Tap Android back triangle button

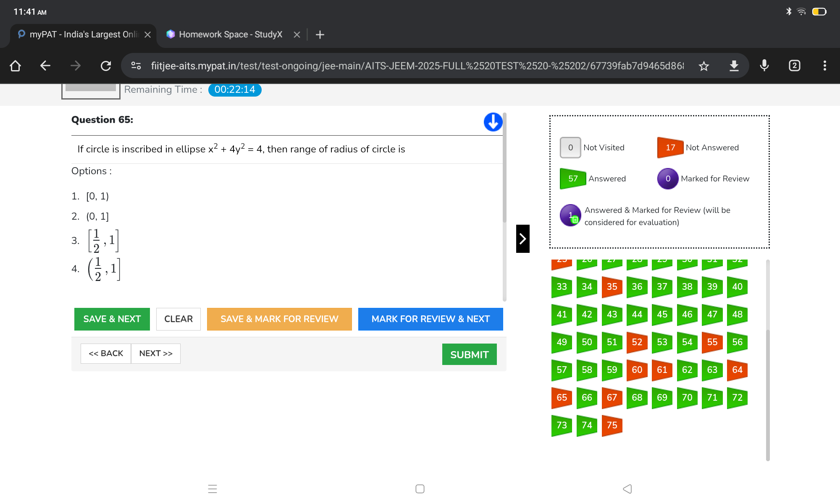(x=627, y=489)
